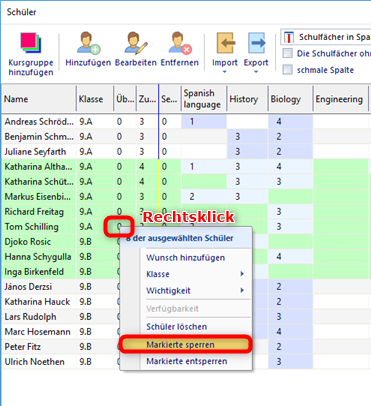The image size is (371, 406).
Task: Select the Markus Eisenbi... row name
Action: pyautogui.click(x=38, y=197)
